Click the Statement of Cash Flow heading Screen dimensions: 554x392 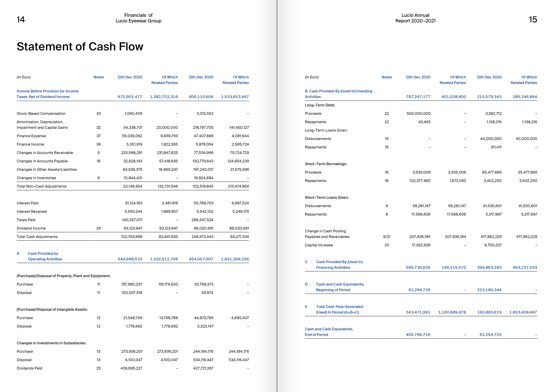click(x=80, y=46)
